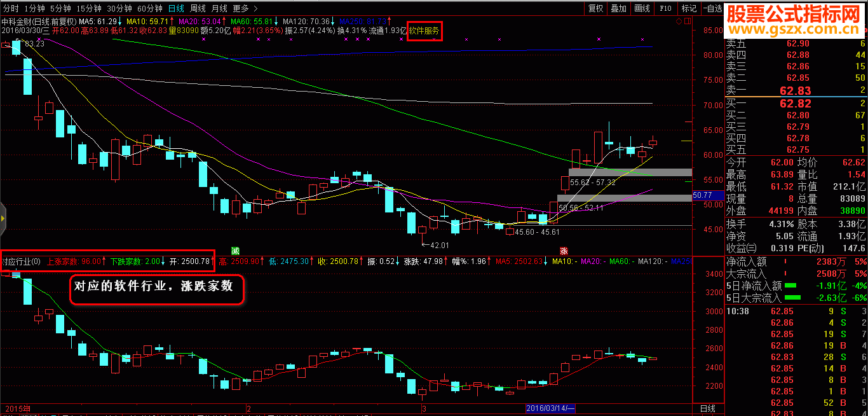Viewport: 868px width, 416px height.
Task: Click the diamond icon above the price axis
Action: 679,22
